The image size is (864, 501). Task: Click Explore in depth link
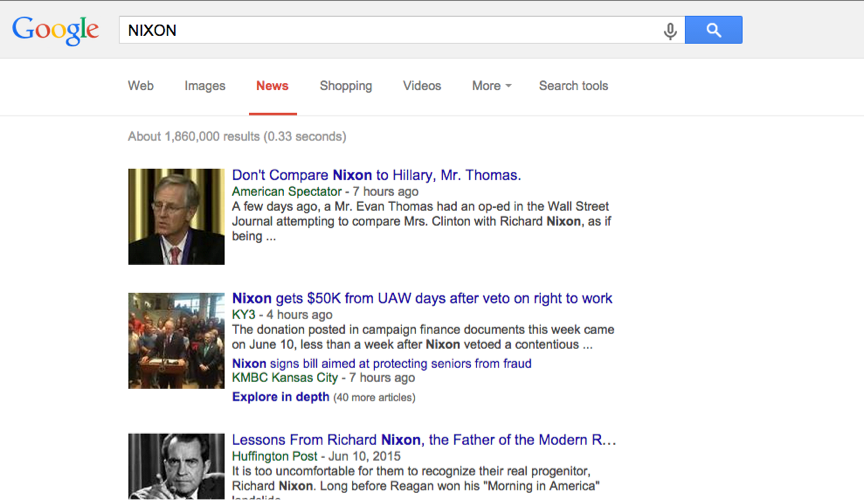(280, 397)
